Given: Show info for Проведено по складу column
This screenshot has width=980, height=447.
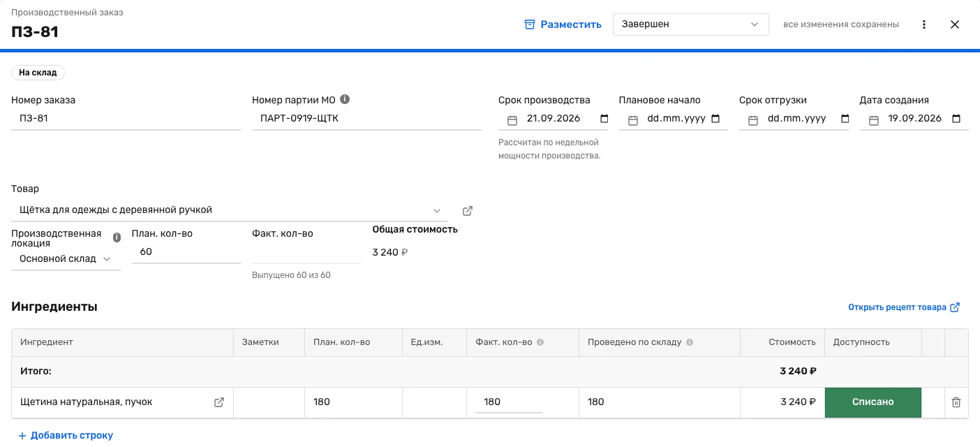Looking at the screenshot, I should click(690, 342).
